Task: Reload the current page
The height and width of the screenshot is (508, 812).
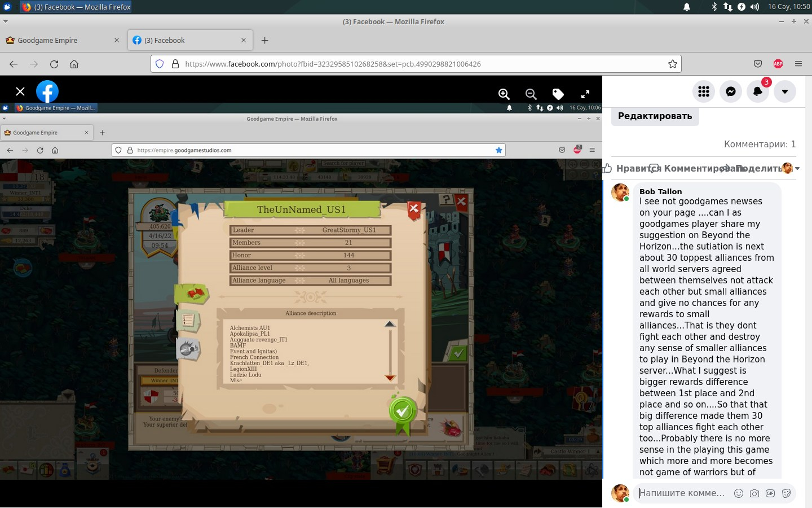Action: coord(54,64)
